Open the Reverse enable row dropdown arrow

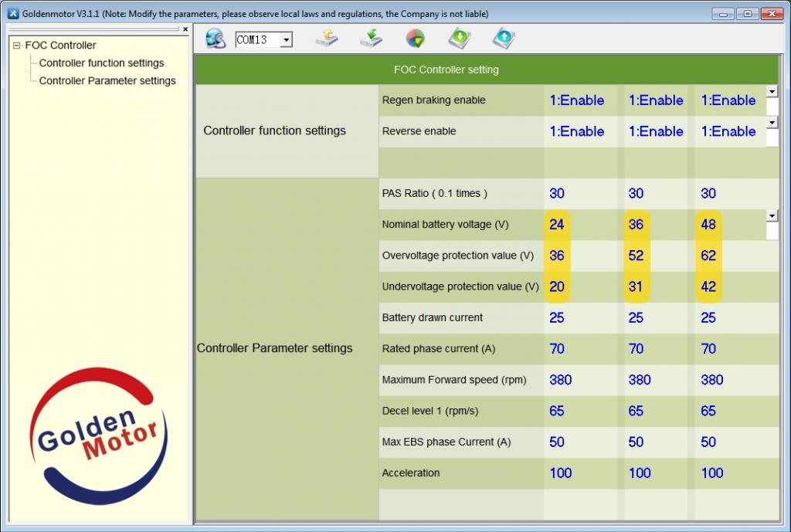click(772, 122)
